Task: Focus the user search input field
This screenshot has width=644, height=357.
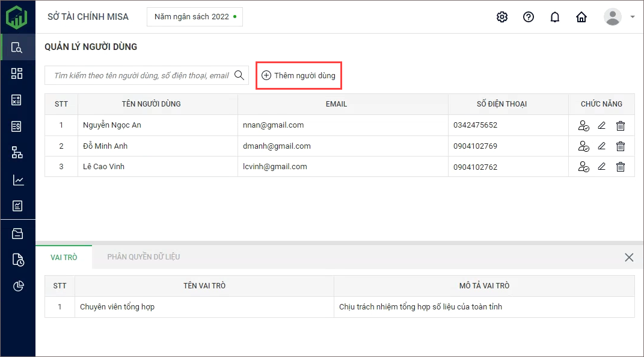Action: pyautogui.click(x=141, y=76)
